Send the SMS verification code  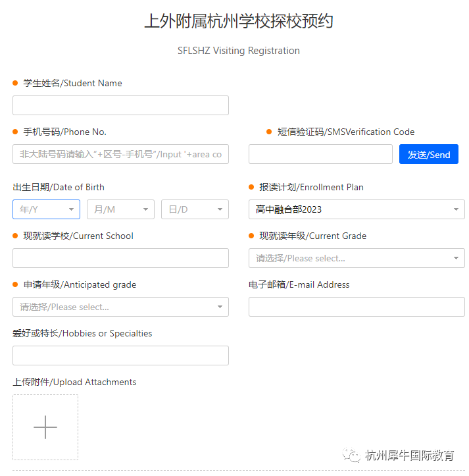[429, 154]
